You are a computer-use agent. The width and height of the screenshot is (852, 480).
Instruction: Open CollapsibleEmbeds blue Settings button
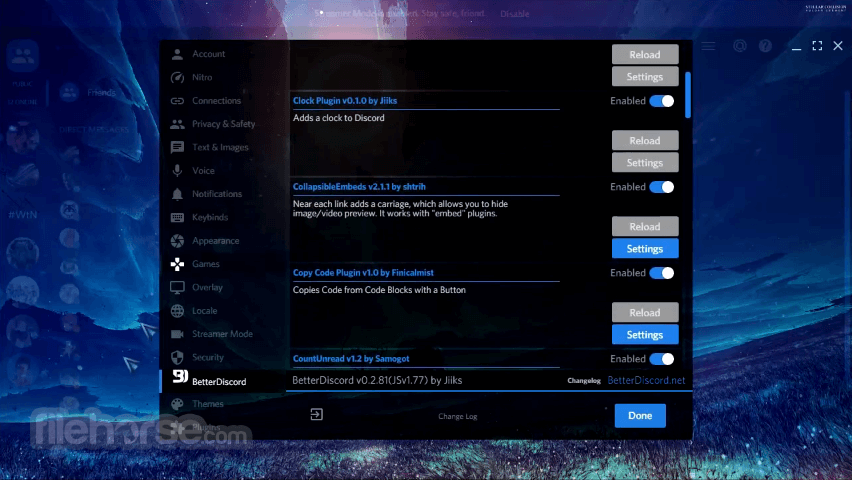tap(645, 248)
